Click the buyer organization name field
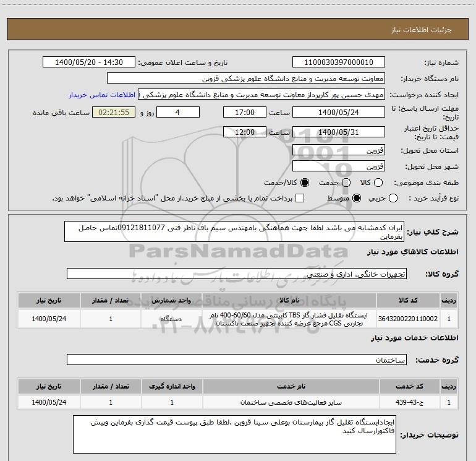 (246, 79)
